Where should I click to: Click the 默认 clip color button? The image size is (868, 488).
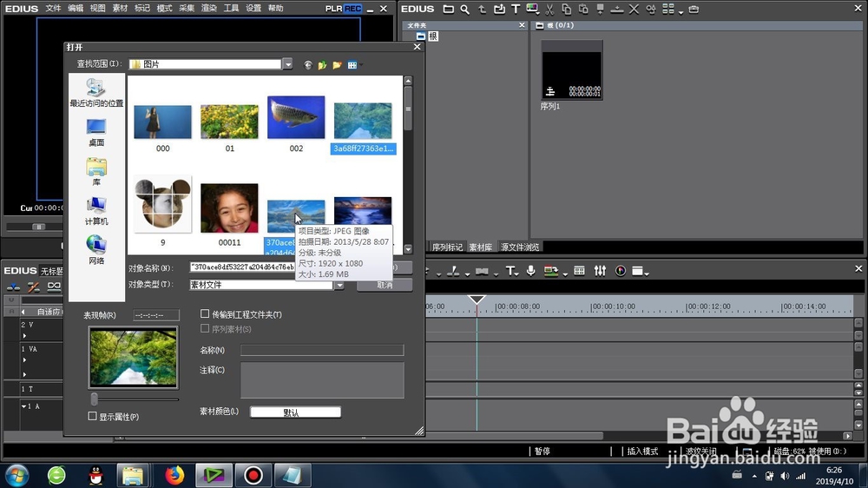pyautogui.click(x=295, y=412)
